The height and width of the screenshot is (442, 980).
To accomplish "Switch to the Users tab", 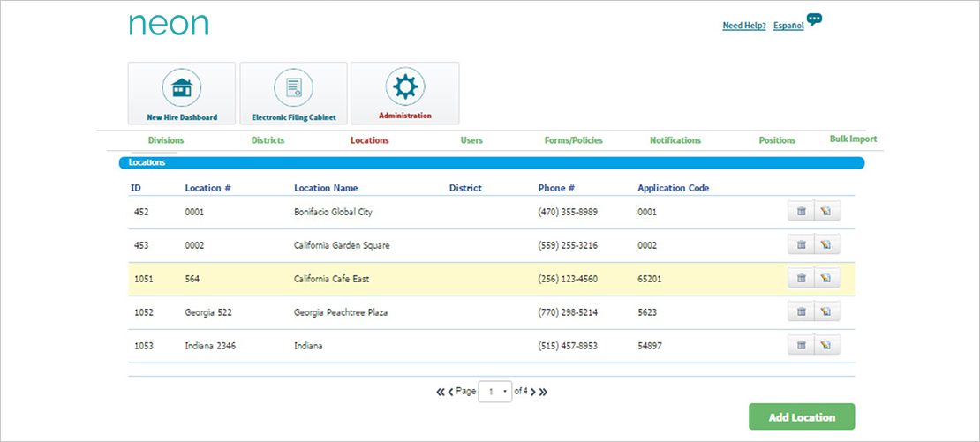I will tap(471, 140).
